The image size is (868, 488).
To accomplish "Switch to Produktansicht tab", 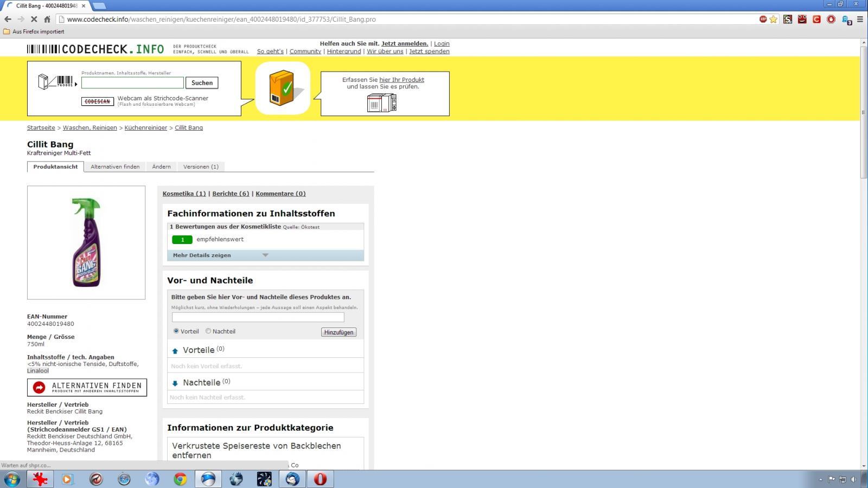I will pos(55,166).
